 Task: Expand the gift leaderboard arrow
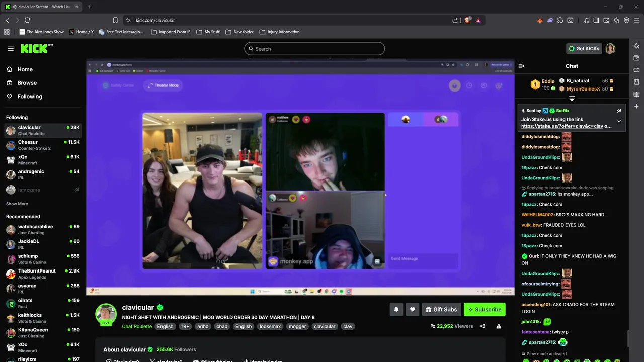point(572,99)
